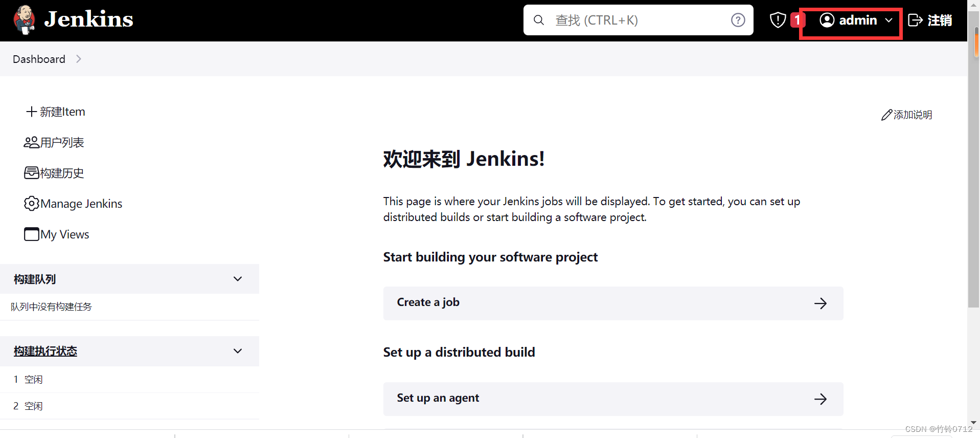Screen dimensions: 980x438
Task: Click Set up a distributed build heading
Action: (x=459, y=352)
